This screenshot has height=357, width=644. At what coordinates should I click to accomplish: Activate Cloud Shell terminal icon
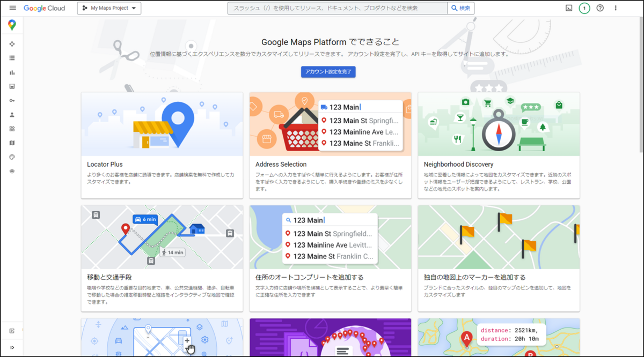[x=569, y=8]
